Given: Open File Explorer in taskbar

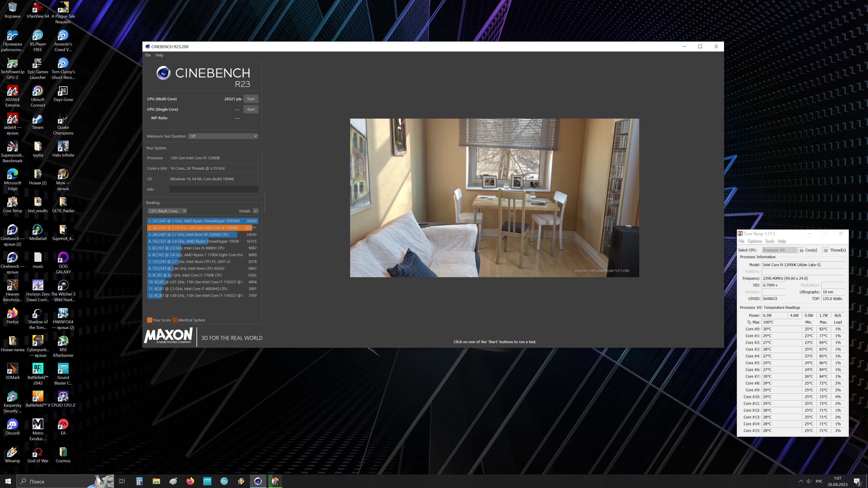Looking at the screenshot, I should point(156,481).
